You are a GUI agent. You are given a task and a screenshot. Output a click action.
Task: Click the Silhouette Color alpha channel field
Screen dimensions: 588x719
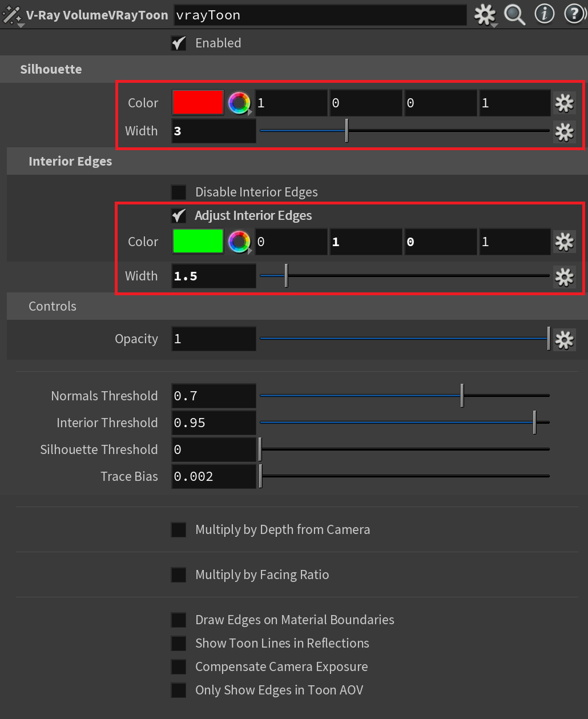(x=515, y=103)
